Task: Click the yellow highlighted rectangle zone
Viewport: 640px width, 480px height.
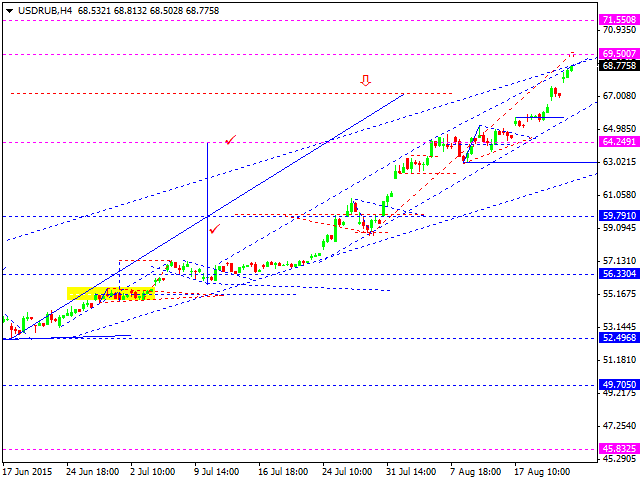Action: [112, 294]
